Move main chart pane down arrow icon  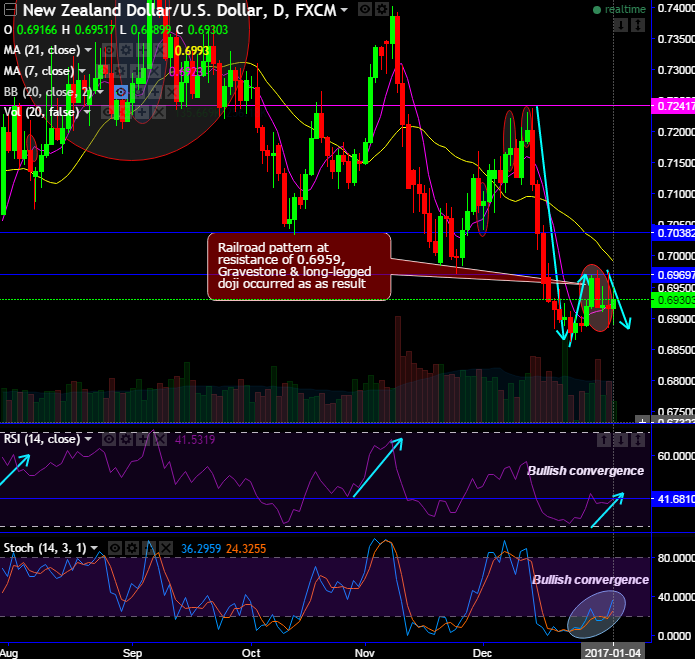(x=621, y=25)
